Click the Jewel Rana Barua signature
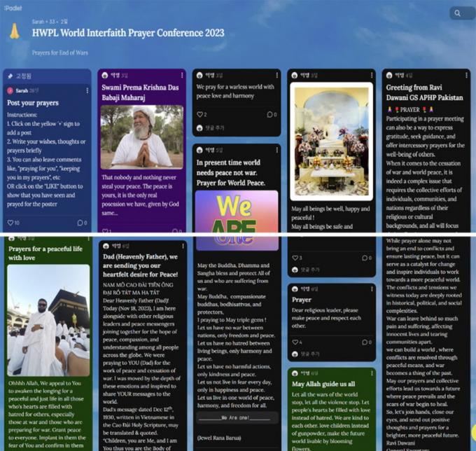476x451 pixels. 219,438
